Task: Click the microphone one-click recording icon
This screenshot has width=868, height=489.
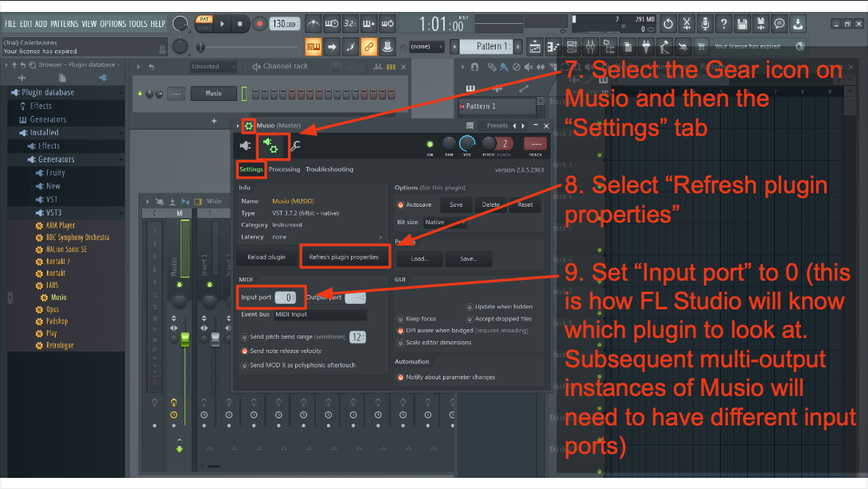Action: [705, 24]
